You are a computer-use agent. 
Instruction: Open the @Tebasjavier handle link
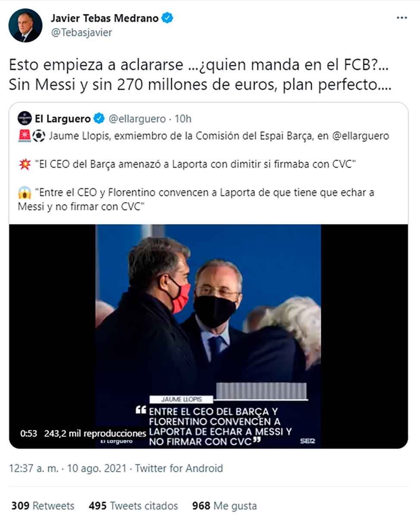pos(81,32)
